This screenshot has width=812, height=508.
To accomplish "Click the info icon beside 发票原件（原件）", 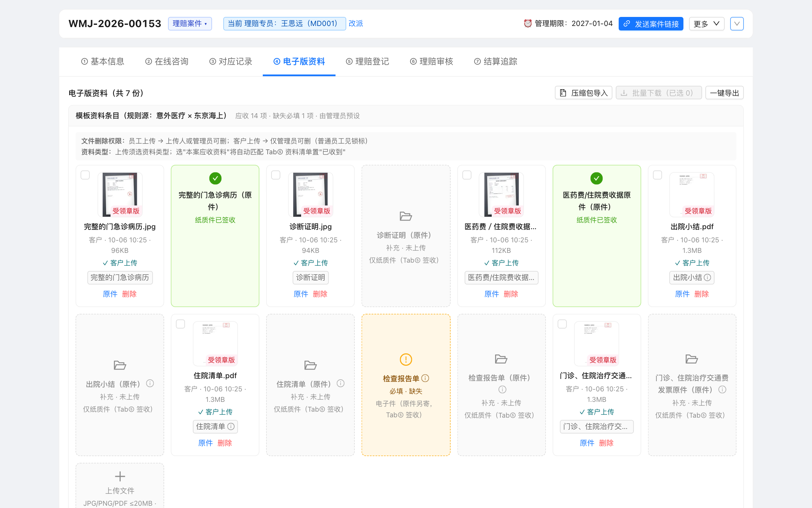I will tap(722, 389).
